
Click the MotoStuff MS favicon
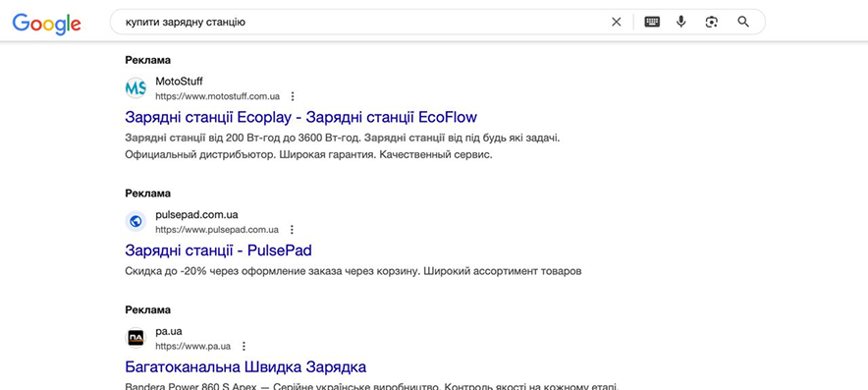[136, 88]
